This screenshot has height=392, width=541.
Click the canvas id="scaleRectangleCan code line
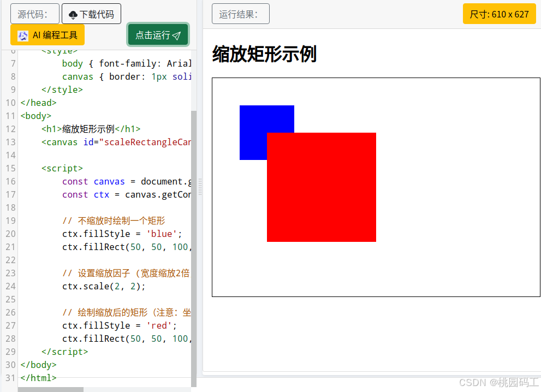click(x=116, y=142)
